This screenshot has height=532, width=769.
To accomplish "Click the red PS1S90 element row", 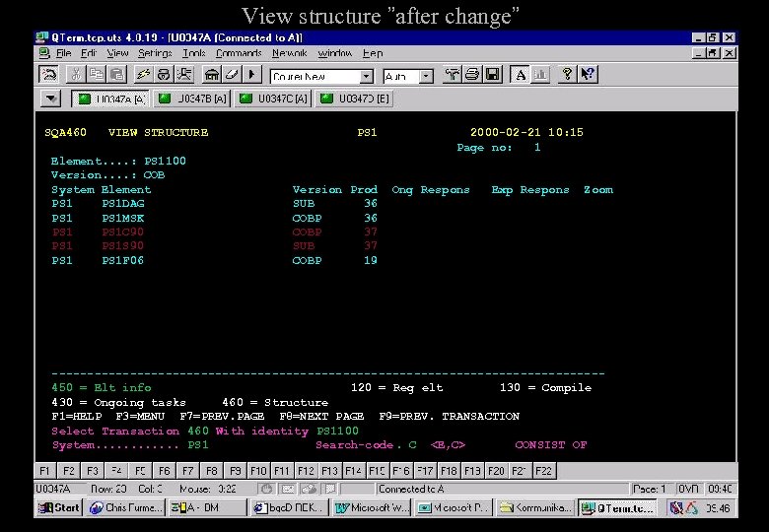I will click(214, 246).
